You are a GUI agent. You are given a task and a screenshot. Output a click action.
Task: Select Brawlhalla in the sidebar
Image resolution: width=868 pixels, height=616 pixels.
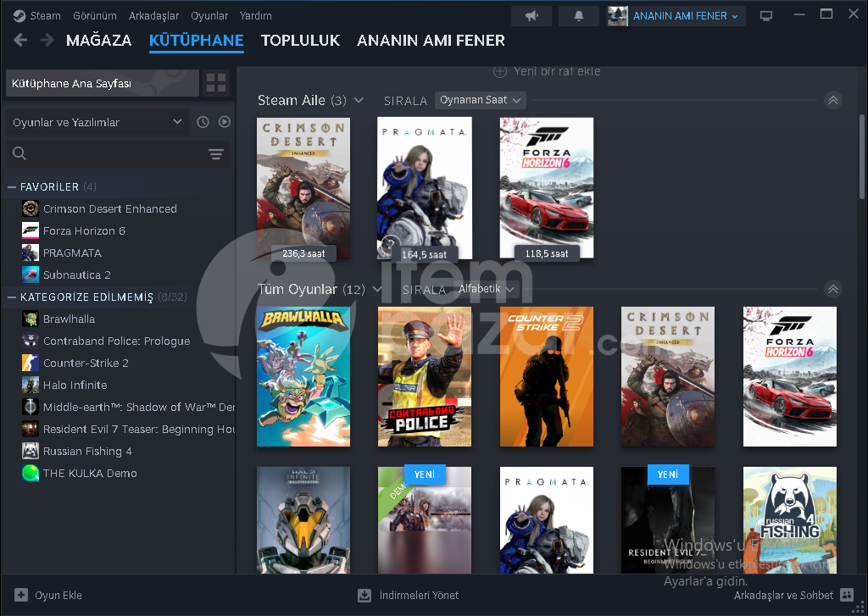(70, 319)
